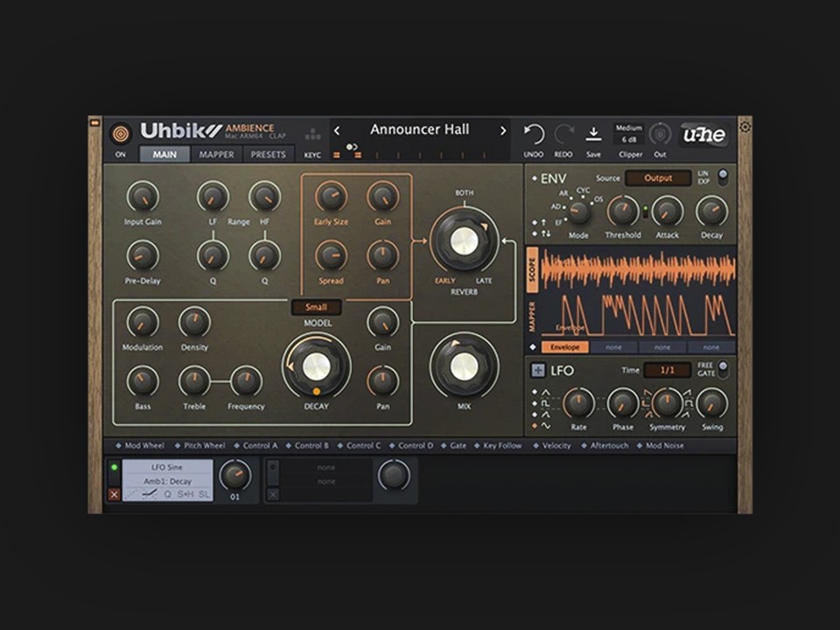This screenshot has height=630, width=840.
Task: Open the settings gear icon
Action: click(x=745, y=127)
